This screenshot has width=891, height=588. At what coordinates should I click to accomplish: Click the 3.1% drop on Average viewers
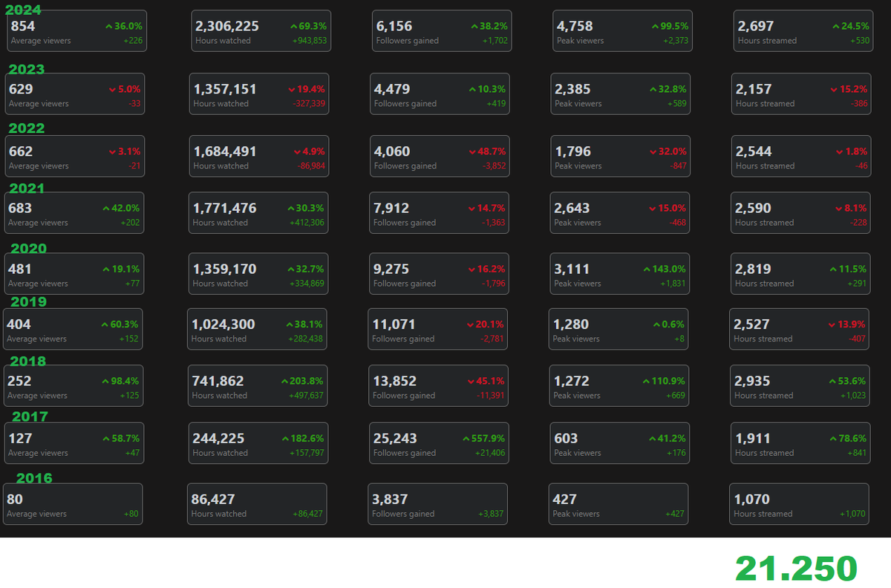pyautogui.click(x=124, y=151)
